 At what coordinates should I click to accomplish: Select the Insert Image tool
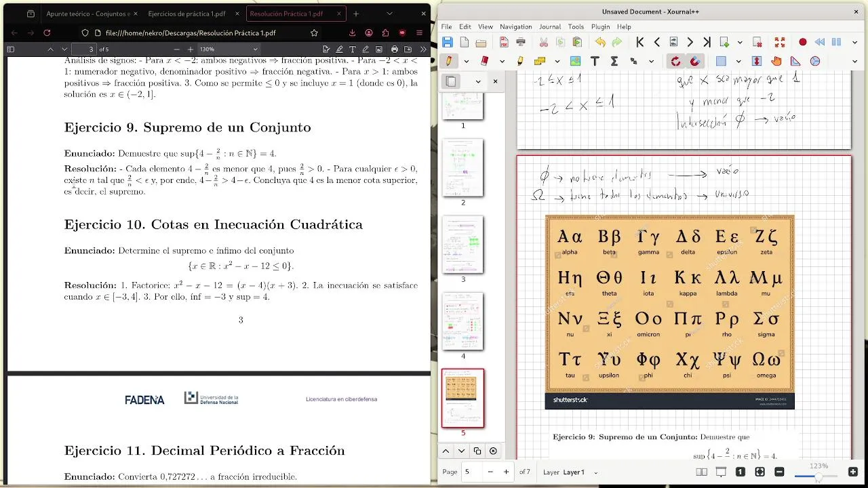(x=575, y=61)
